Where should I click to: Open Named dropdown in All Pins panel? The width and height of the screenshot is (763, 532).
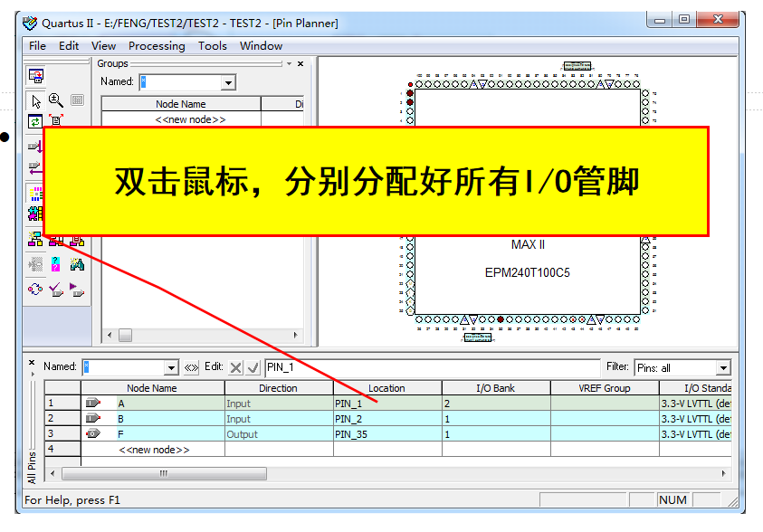[171, 367]
